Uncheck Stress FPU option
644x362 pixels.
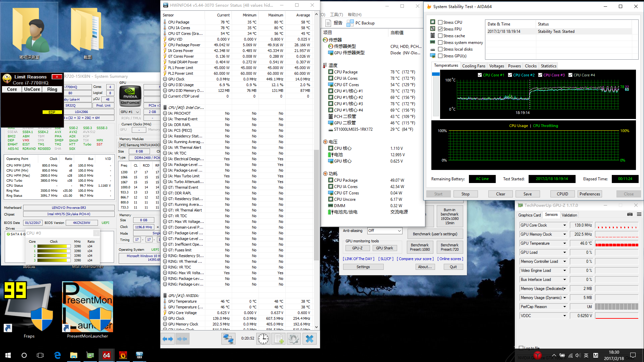pyautogui.click(x=440, y=29)
